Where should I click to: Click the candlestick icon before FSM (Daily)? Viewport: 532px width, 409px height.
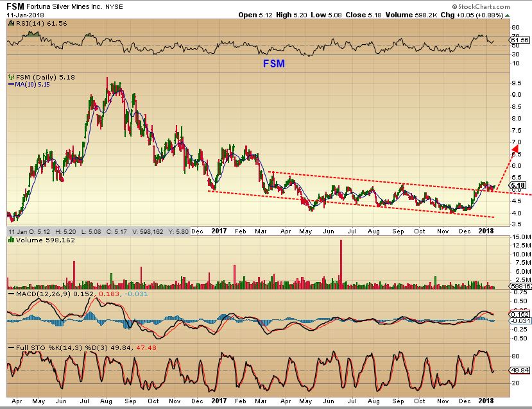(x=12, y=78)
